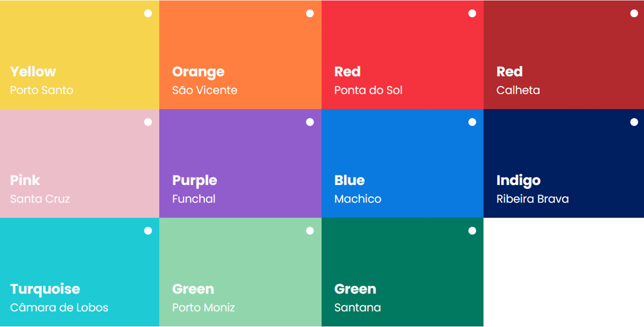Pick the Pink heading text
644x327 pixels.
click(x=25, y=180)
